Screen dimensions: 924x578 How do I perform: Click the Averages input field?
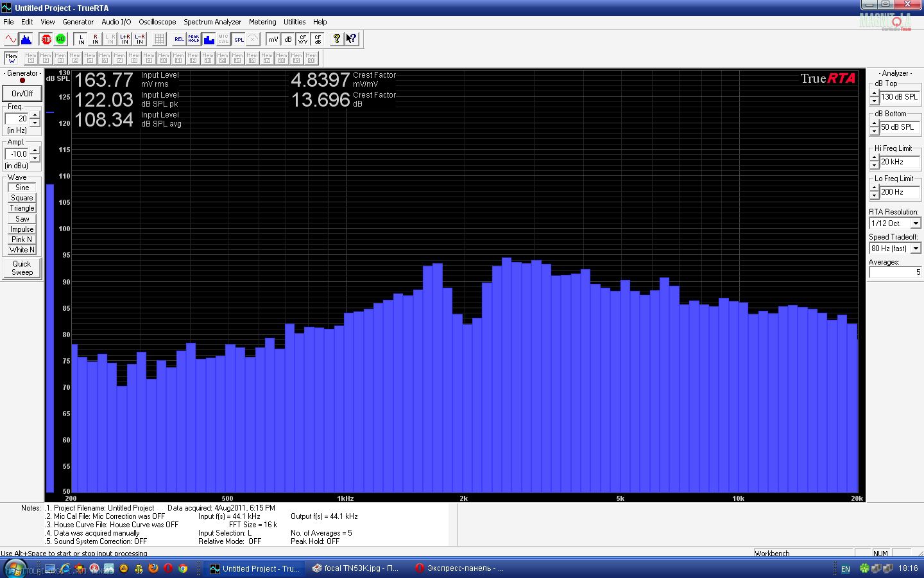pos(895,272)
